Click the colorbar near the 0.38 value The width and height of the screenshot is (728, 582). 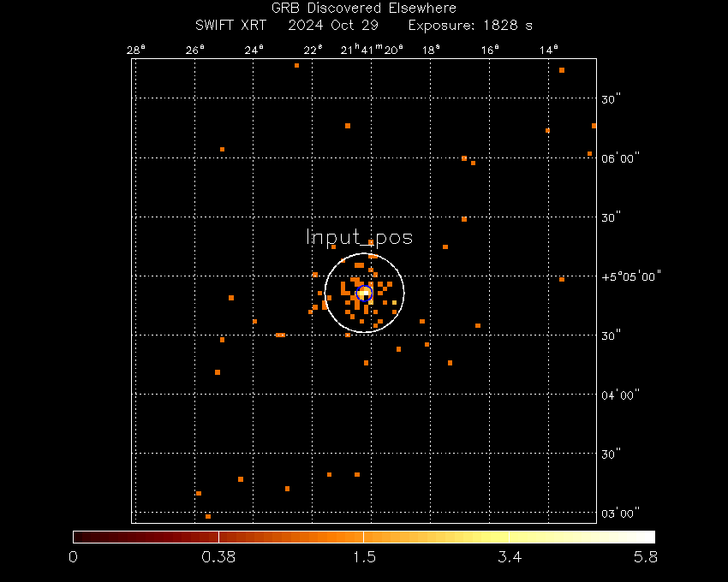(x=218, y=537)
